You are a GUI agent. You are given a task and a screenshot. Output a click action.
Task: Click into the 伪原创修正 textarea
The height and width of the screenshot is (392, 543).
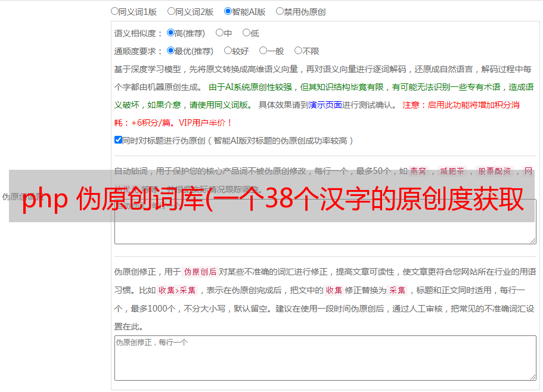click(325, 358)
